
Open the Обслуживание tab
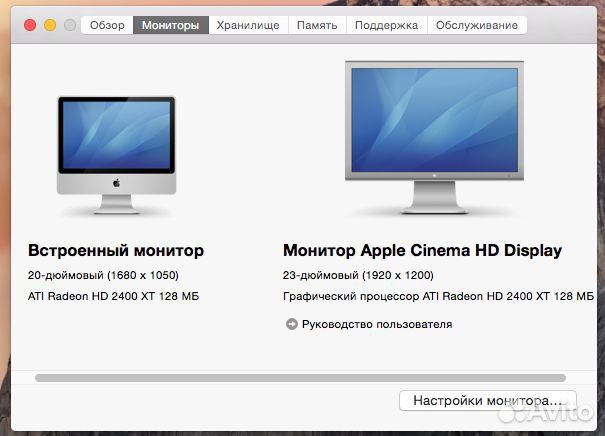(477, 25)
